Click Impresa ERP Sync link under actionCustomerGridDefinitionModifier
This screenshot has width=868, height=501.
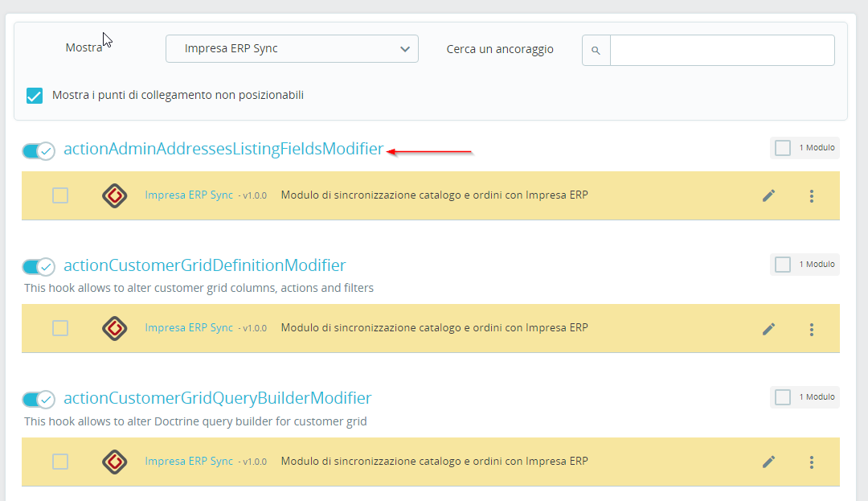pos(189,328)
